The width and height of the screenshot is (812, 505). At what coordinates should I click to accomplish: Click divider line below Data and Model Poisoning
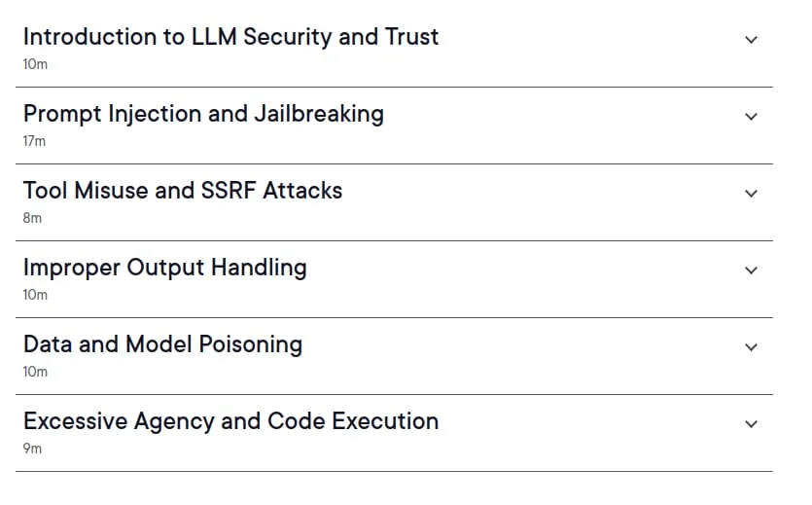394,395
